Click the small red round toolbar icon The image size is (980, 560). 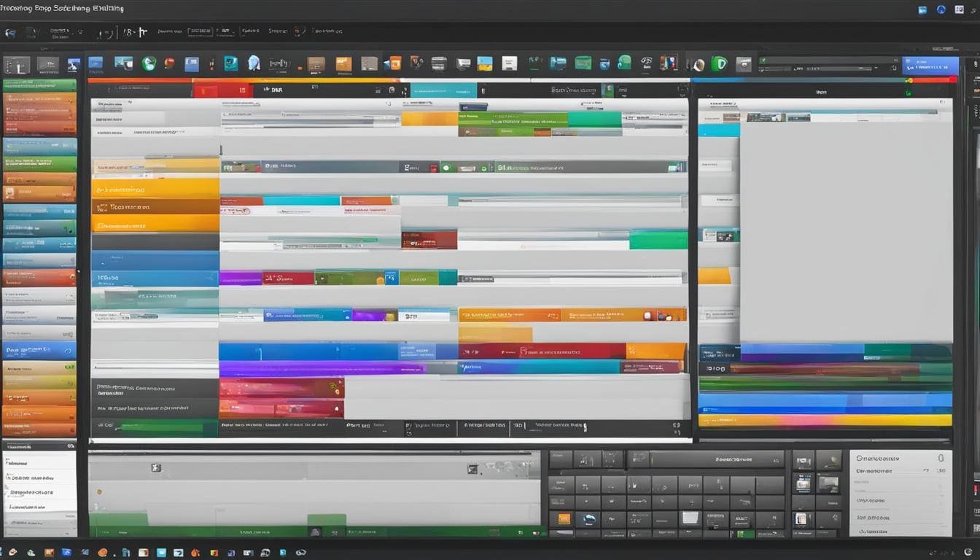[169, 63]
